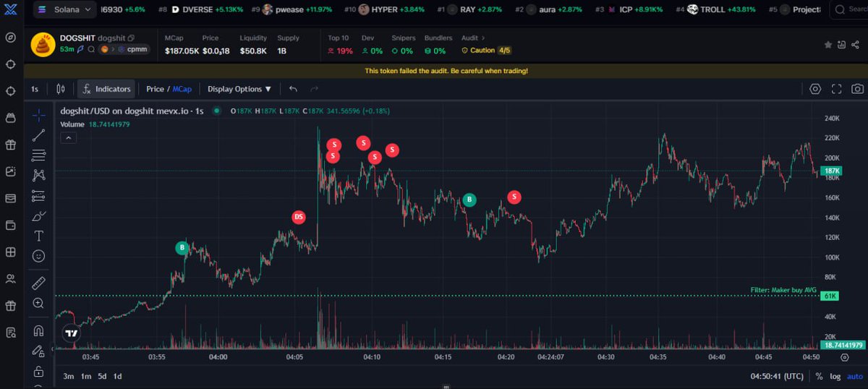Collapse the chart legend chevron
Viewport: 868px width, 389px height.
click(68, 137)
